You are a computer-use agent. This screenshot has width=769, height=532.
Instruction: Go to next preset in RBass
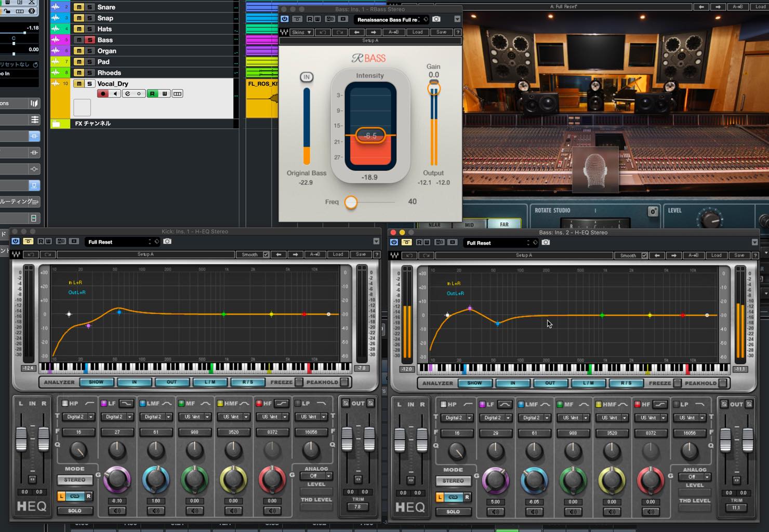[374, 32]
